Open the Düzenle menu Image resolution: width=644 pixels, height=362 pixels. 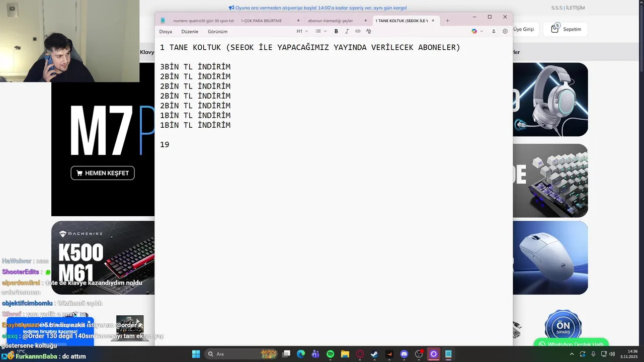click(x=190, y=31)
